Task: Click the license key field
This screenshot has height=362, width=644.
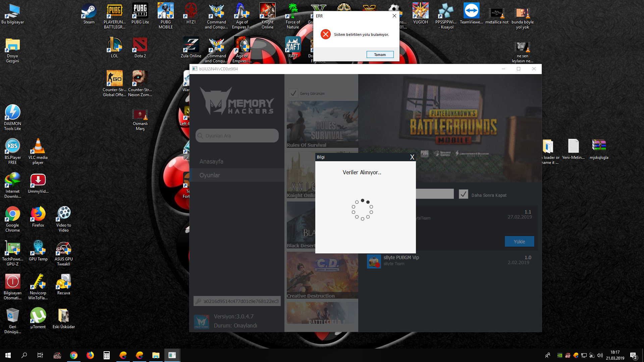Action: [x=237, y=301]
